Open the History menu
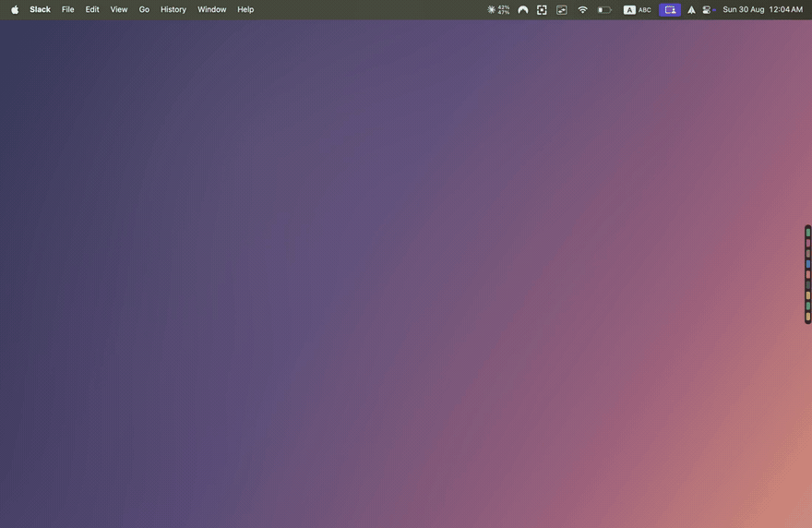 [173, 9]
